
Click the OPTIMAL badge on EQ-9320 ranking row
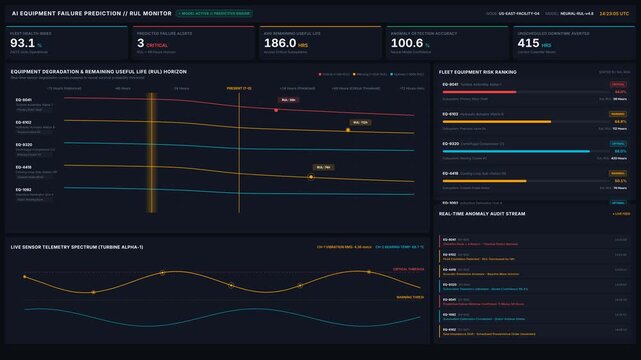pyautogui.click(x=618, y=144)
